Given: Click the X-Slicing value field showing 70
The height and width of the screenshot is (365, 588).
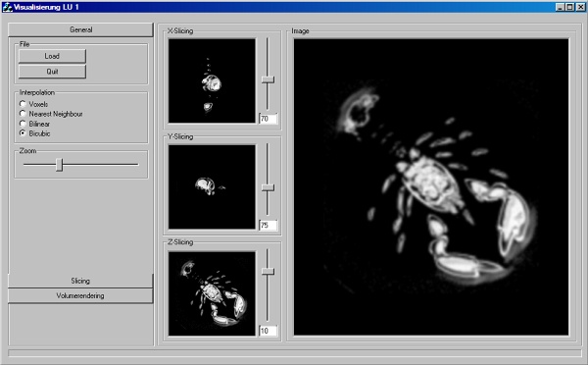Looking at the screenshot, I should (269, 119).
